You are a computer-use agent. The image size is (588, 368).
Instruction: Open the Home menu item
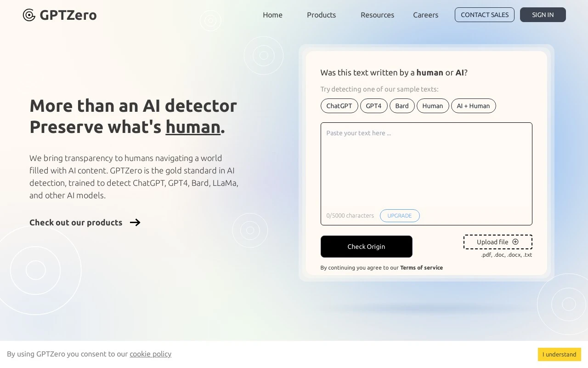(x=272, y=15)
